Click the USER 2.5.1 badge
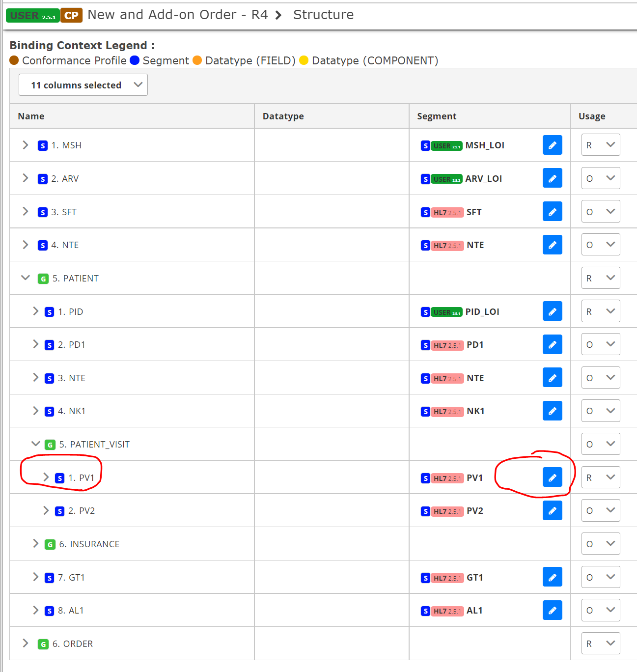 (x=32, y=15)
